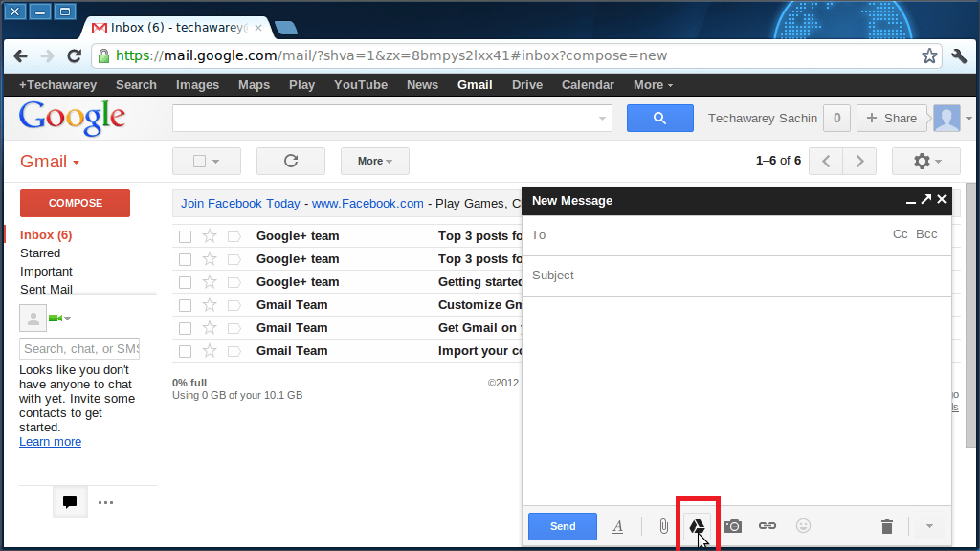Open the Learn more link
This screenshot has height=551, width=980.
[x=50, y=442]
